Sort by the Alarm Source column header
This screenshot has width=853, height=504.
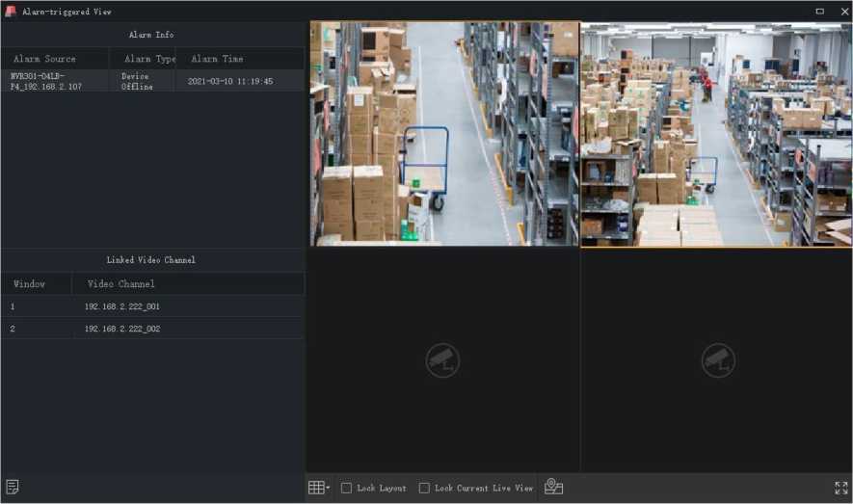(45, 59)
